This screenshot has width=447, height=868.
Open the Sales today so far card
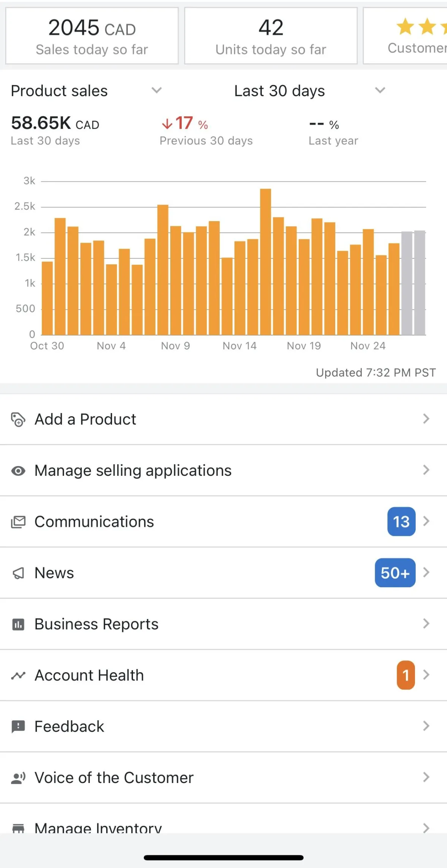coord(92,36)
